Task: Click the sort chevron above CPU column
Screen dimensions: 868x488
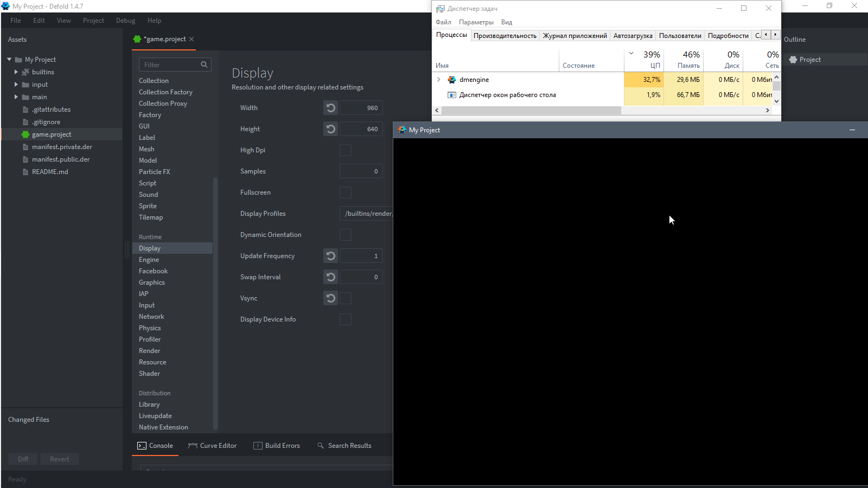Action: point(631,54)
